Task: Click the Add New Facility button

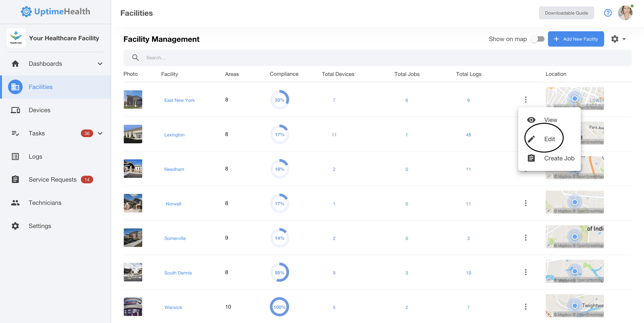Action: (x=576, y=39)
